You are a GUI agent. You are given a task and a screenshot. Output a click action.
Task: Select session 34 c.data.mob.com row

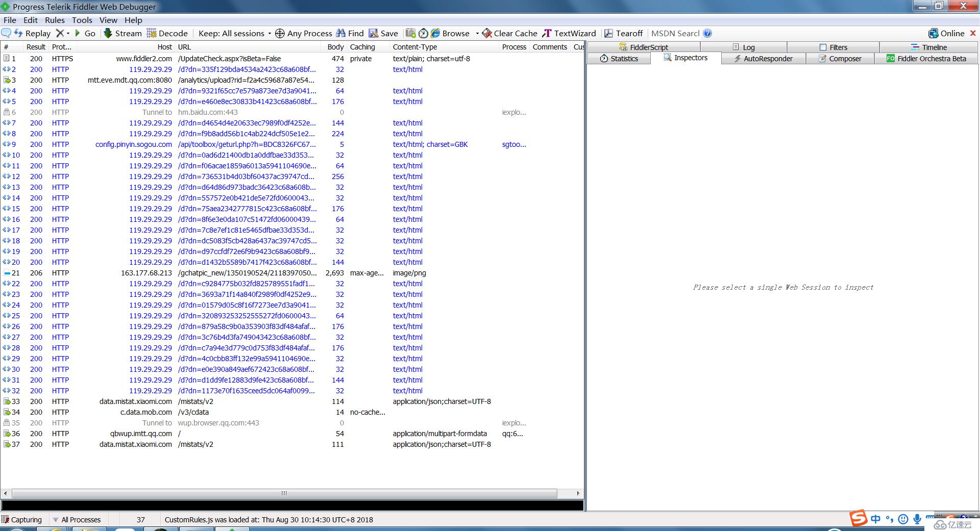(x=292, y=412)
